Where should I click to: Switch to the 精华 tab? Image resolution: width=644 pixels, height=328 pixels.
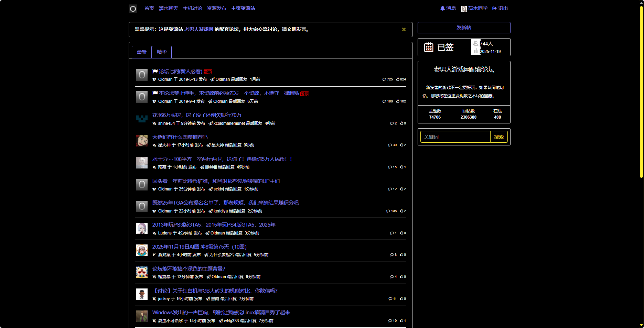(162, 52)
